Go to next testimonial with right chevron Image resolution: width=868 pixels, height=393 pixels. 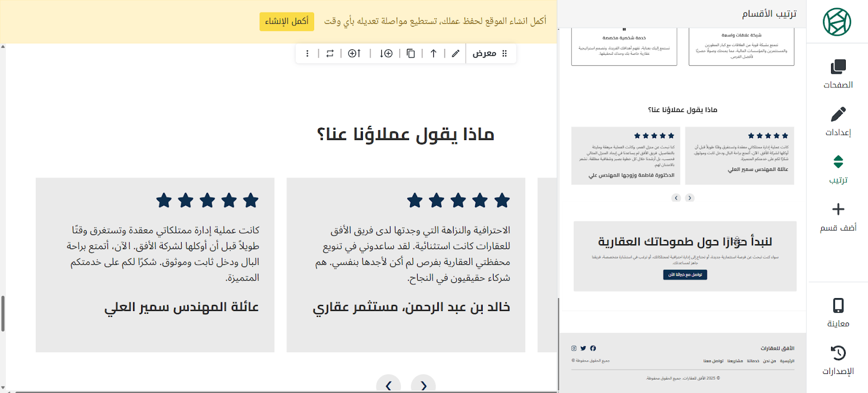tap(423, 385)
